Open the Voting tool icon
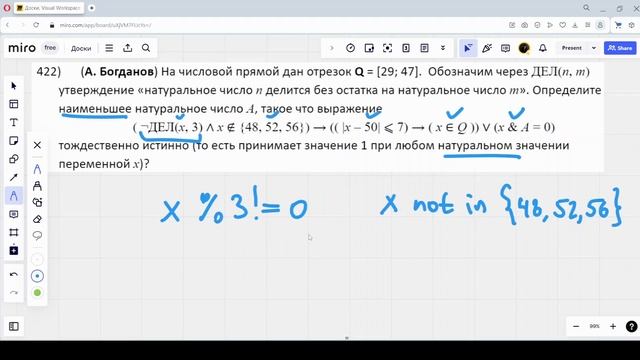This screenshot has height=360, width=640. (406, 48)
